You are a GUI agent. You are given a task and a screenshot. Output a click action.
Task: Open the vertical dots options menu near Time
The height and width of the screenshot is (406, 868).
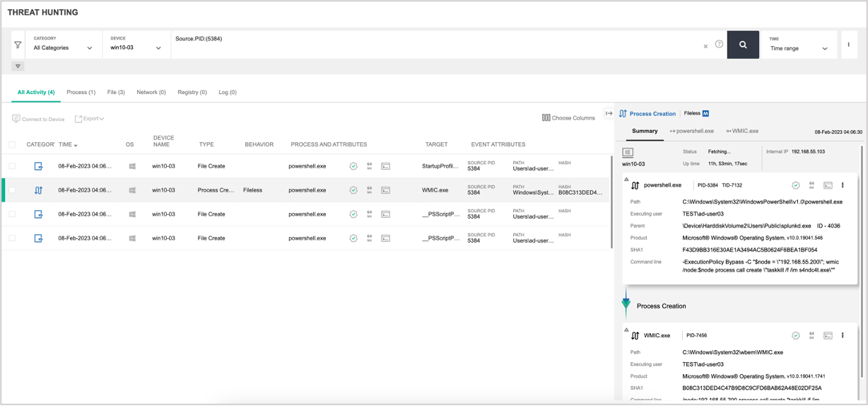click(x=849, y=45)
